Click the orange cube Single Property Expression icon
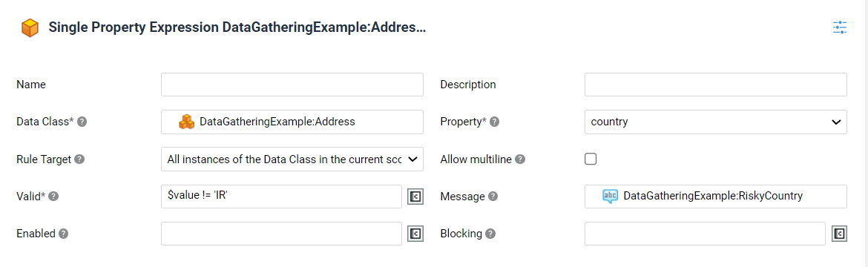The width and height of the screenshot is (868, 267). [x=30, y=27]
